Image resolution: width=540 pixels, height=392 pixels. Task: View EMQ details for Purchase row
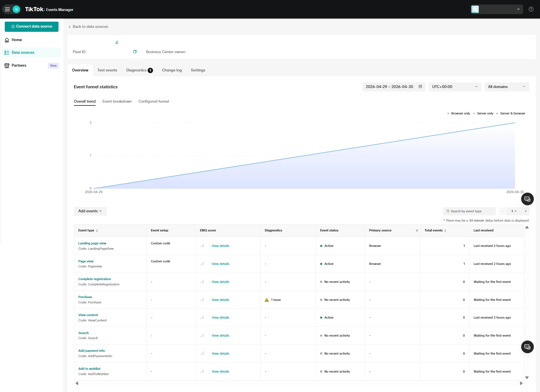pos(220,300)
